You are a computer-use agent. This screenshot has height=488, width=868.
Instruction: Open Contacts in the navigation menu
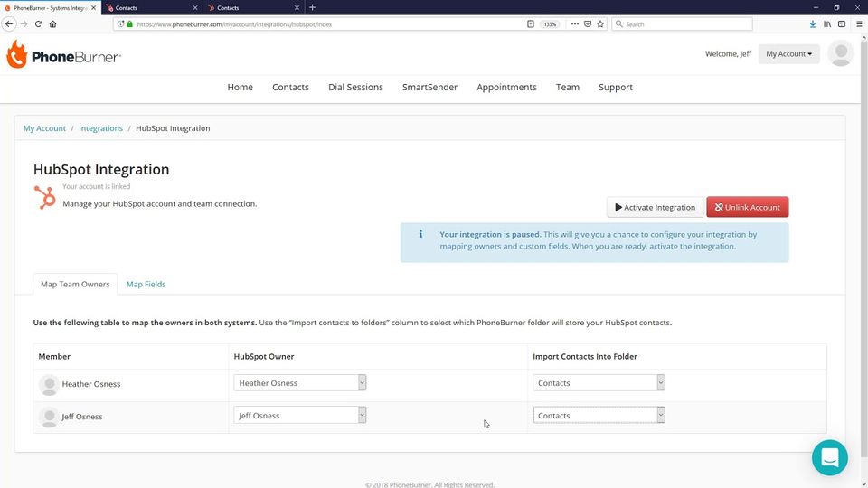290,87
